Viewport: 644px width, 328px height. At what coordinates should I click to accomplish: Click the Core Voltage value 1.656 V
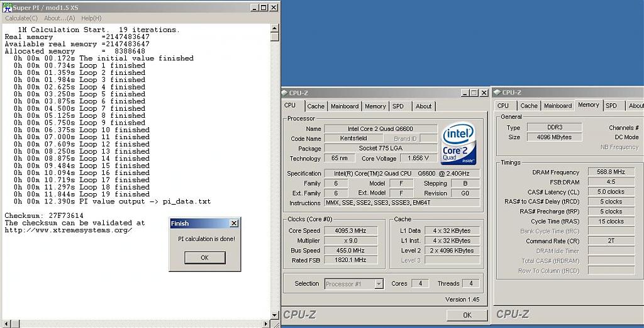pos(419,158)
